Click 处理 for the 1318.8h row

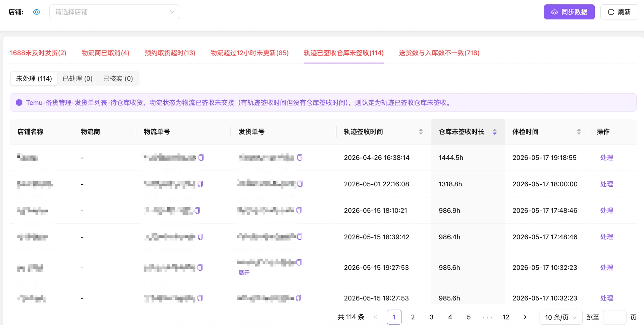(606, 184)
